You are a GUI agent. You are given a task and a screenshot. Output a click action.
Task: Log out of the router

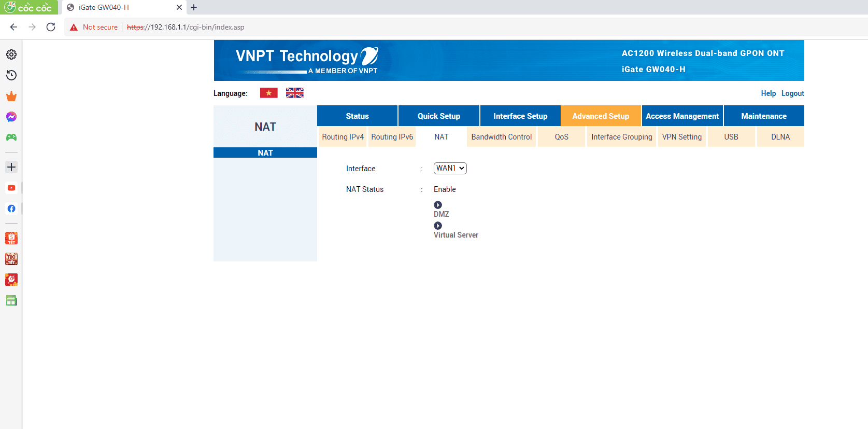[793, 93]
